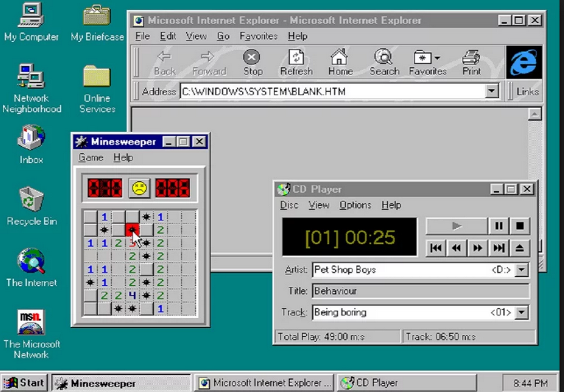Skip backwards in CD Player
This screenshot has width=564, height=392.
pos(456,248)
